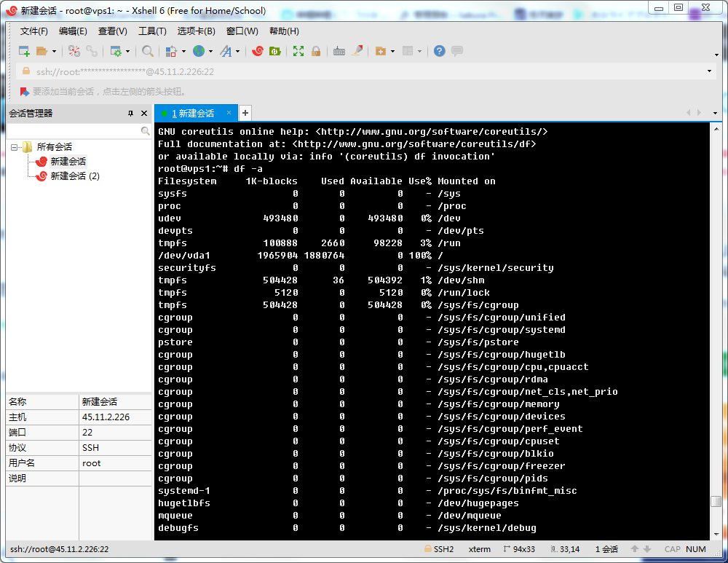The image size is (728, 563).
Task: Click the New Session toolbar icon
Action: click(24, 51)
